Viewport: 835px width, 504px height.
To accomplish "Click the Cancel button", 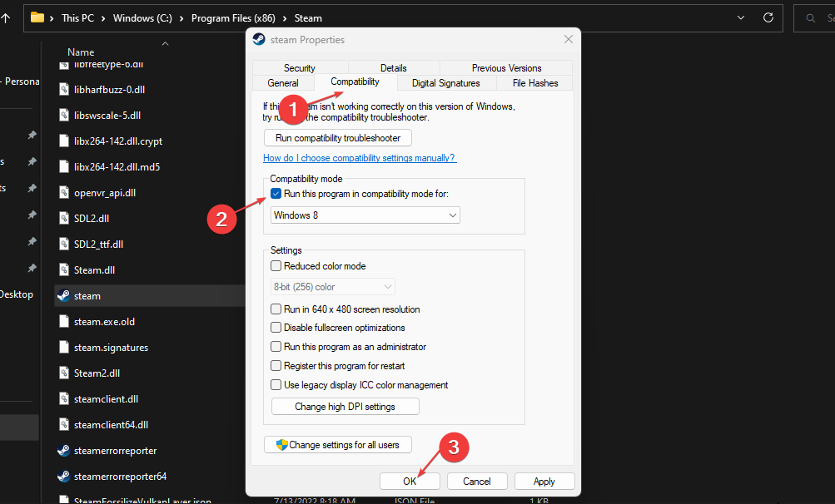I will pyautogui.click(x=477, y=481).
